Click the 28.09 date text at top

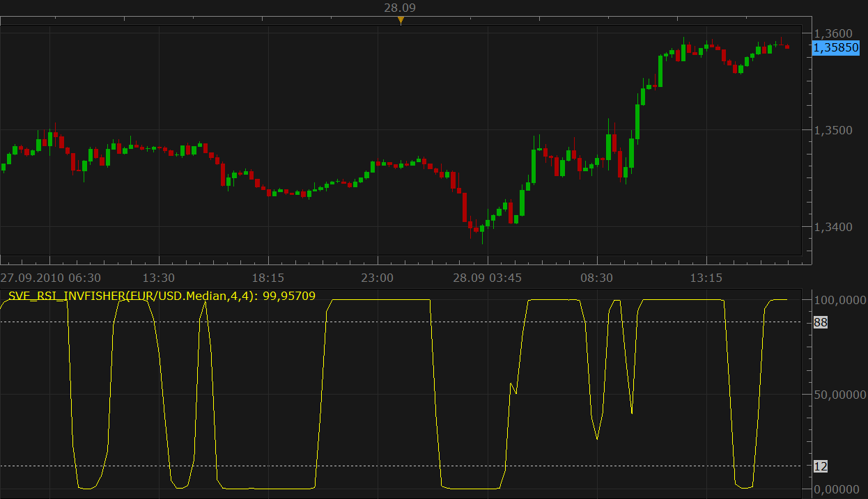401,8
